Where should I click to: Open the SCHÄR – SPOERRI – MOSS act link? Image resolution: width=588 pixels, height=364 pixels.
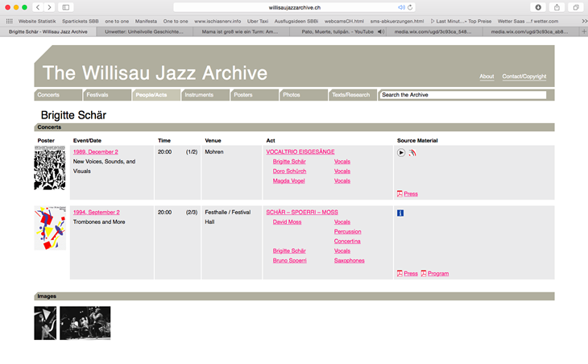(302, 212)
